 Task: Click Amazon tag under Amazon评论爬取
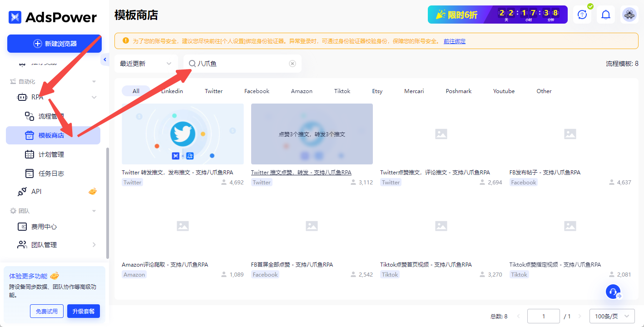click(134, 274)
